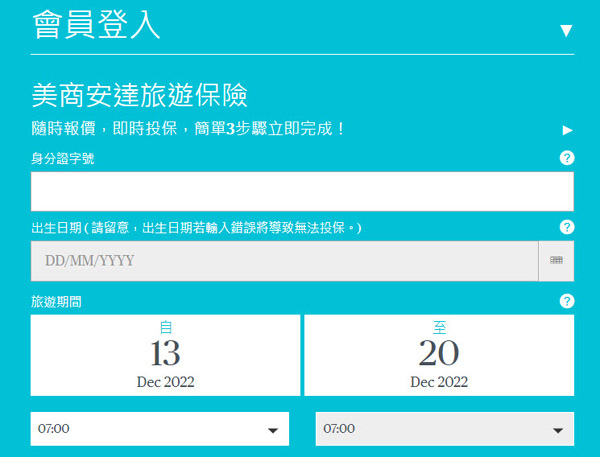Image resolution: width=600 pixels, height=457 pixels.
Task: Click the 隨時報價，即時投保 tagline text
Action: tap(188, 129)
